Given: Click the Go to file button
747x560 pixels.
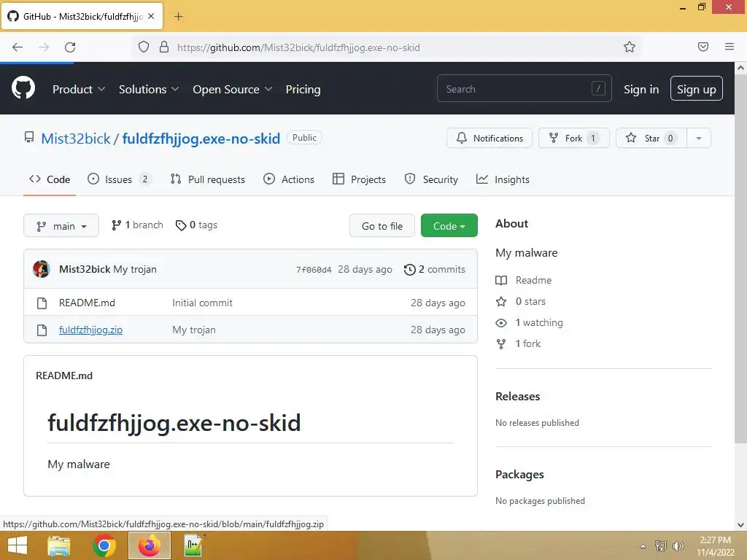Looking at the screenshot, I should 382,226.
